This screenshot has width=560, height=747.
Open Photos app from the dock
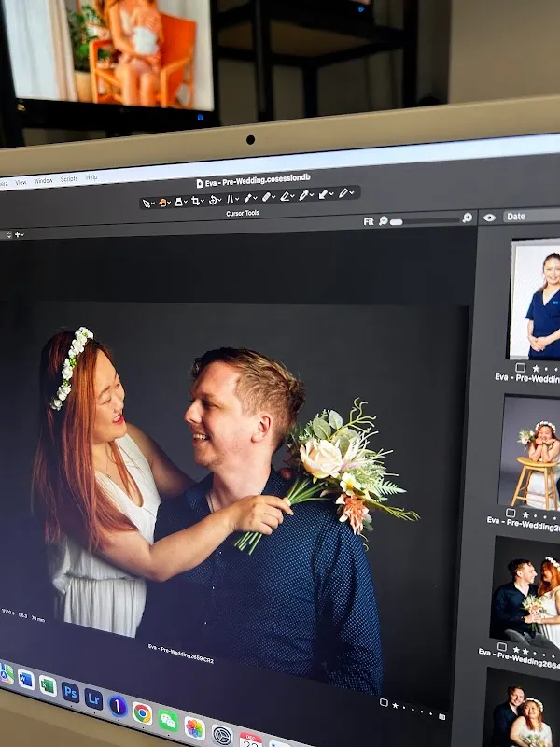tap(194, 729)
